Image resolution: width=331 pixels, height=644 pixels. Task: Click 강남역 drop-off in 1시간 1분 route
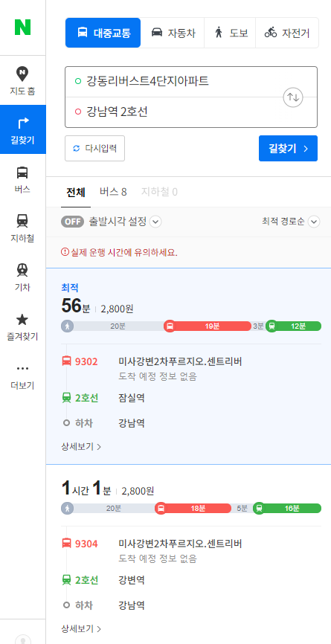tap(132, 605)
